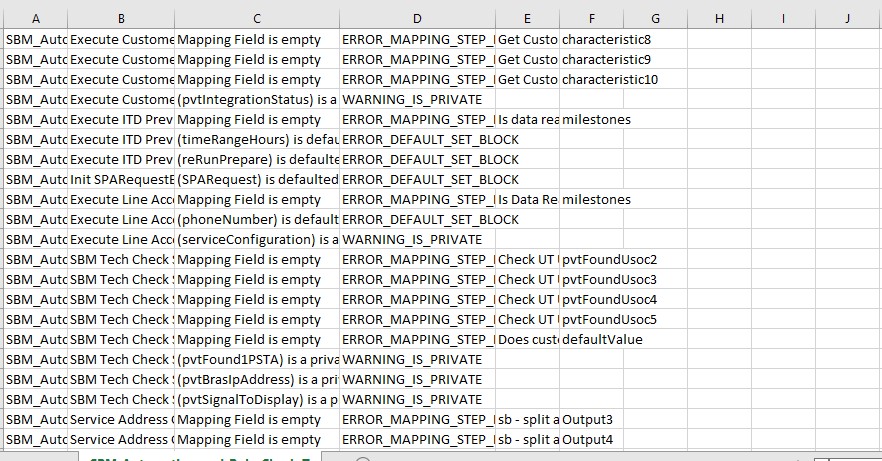The width and height of the screenshot is (882, 461).
Task: Select the (pvtBrasIpAddress) cell
Action: click(x=257, y=380)
